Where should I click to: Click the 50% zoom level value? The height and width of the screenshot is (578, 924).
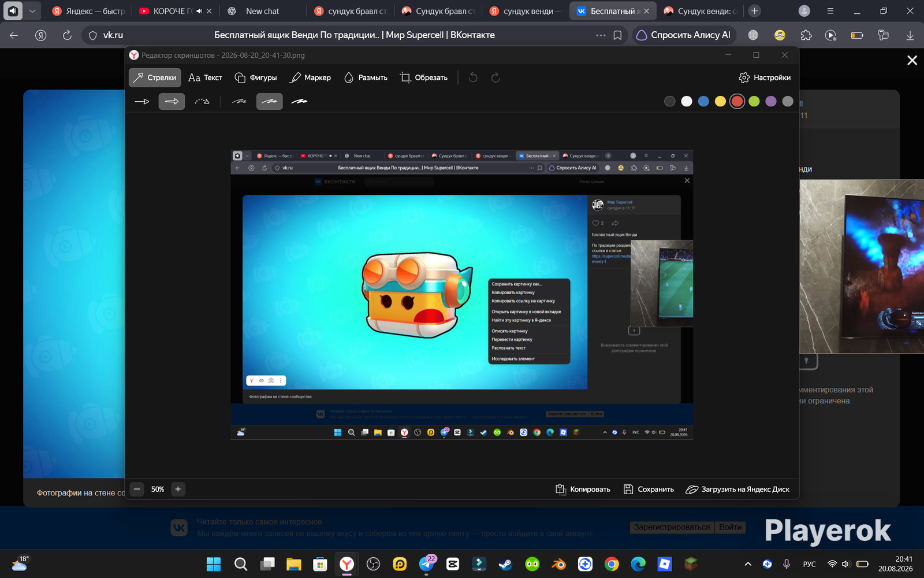[158, 489]
